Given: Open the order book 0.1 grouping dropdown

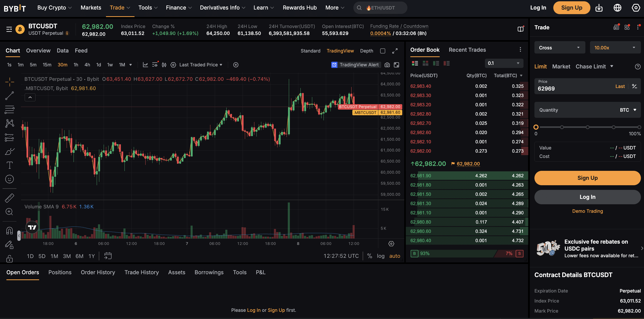Looking at the screenshot, I should click(504, 63).
